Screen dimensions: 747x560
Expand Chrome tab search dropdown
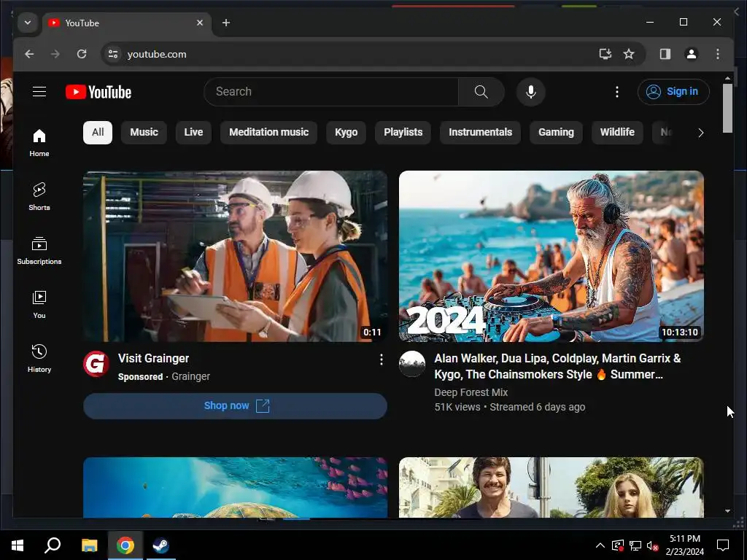point(28,23)
